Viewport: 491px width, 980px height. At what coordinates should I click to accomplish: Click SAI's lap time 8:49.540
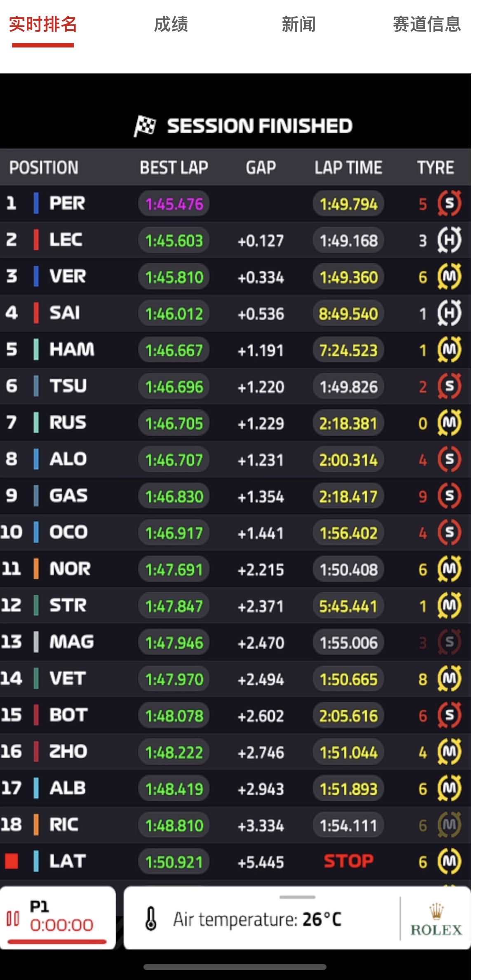(348, 314)
